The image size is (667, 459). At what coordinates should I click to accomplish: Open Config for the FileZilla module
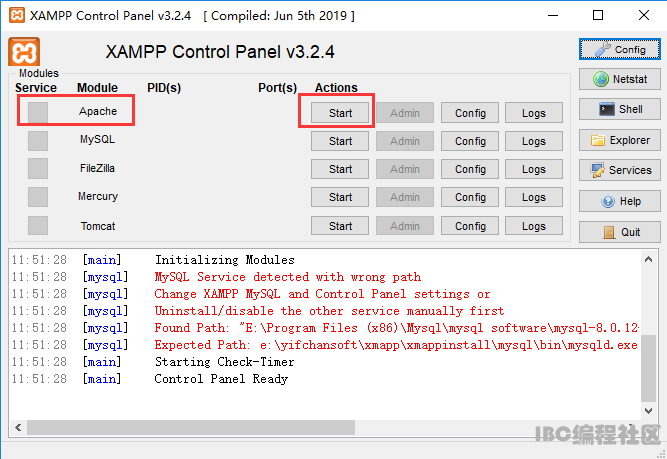pyautogui.click(x=470, y=169)
